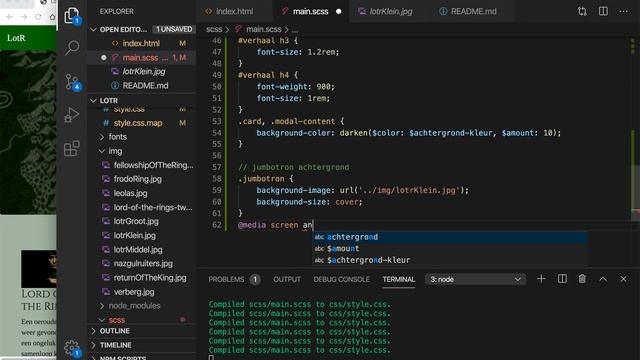The height and width of the screenshot is (360, 640).
Task: Switch to the main.scss editor tab
Action: (311, 11)
